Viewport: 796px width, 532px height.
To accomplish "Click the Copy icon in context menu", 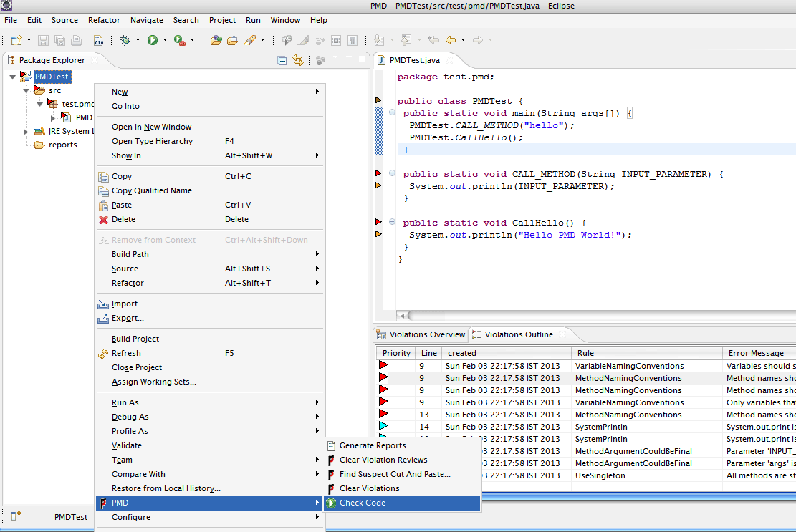I will pyautogui.click(x=103, y=177).
